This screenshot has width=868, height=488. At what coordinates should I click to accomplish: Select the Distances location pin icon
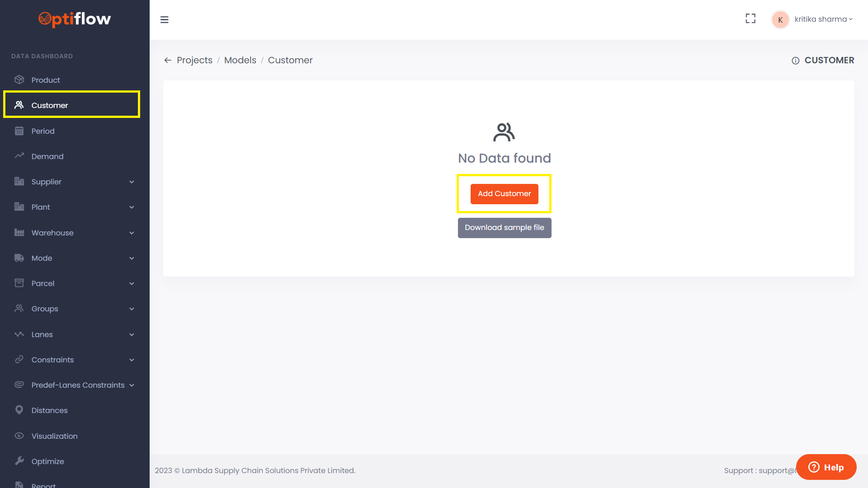click(x=19, y=410)
